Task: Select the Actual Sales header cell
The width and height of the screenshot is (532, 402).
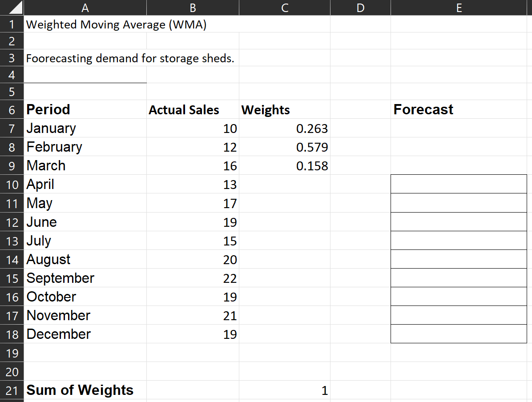Action: pos(192,109)
